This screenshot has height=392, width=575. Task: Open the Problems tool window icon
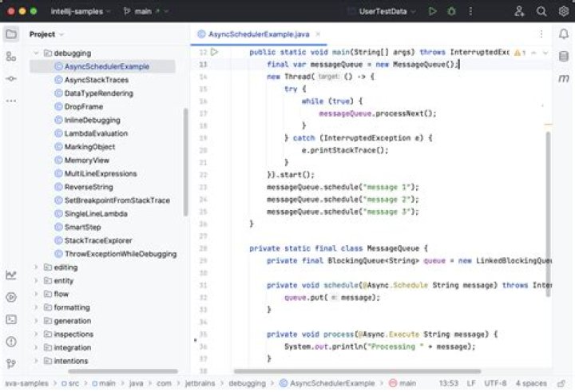coord(11,342)
